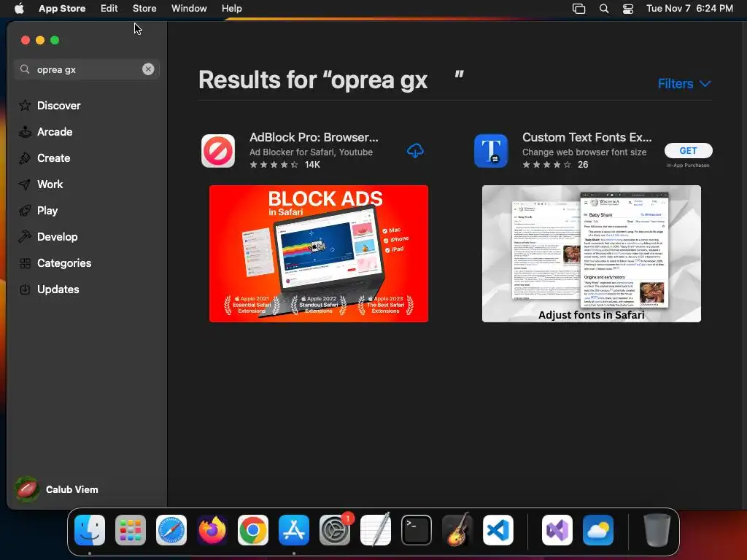Open the Help menu

231,8
